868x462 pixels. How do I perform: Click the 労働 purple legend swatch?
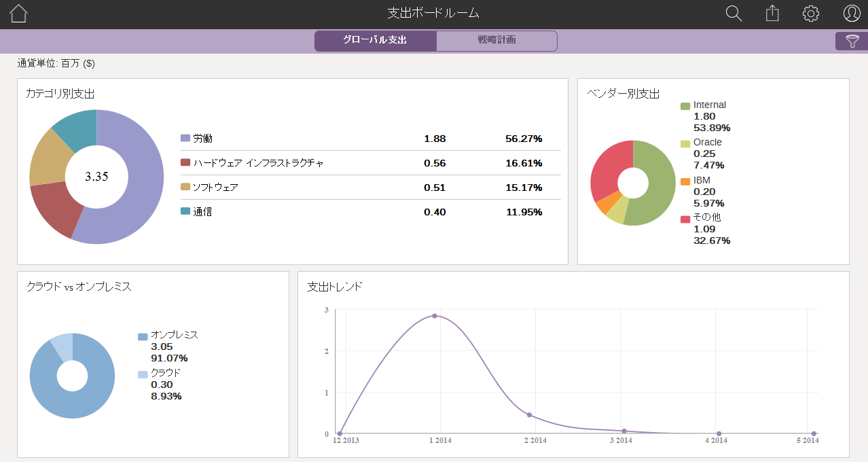(x=185, y=139)
